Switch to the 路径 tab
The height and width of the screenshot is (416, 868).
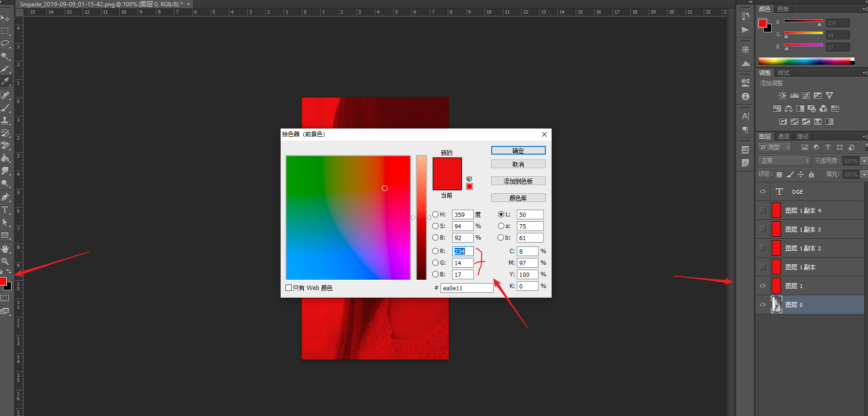(x=803, y=137)
